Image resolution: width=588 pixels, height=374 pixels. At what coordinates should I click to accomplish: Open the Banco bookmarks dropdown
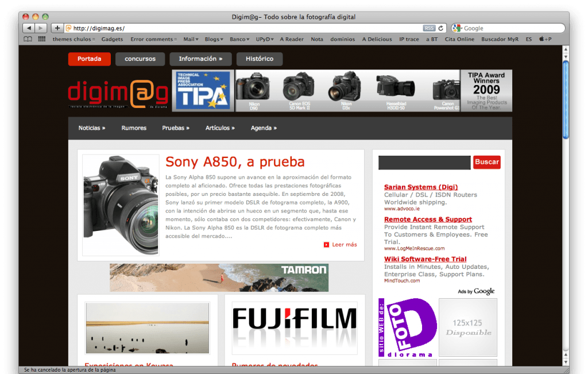pyautogui.click(x=239, y=39)
